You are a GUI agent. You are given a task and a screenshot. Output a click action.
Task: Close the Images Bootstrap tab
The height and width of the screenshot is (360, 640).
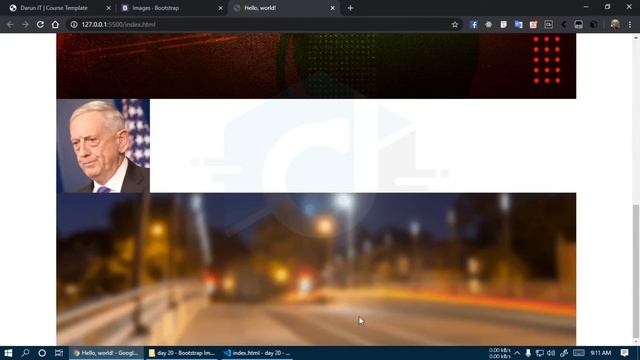pos(220,8)
